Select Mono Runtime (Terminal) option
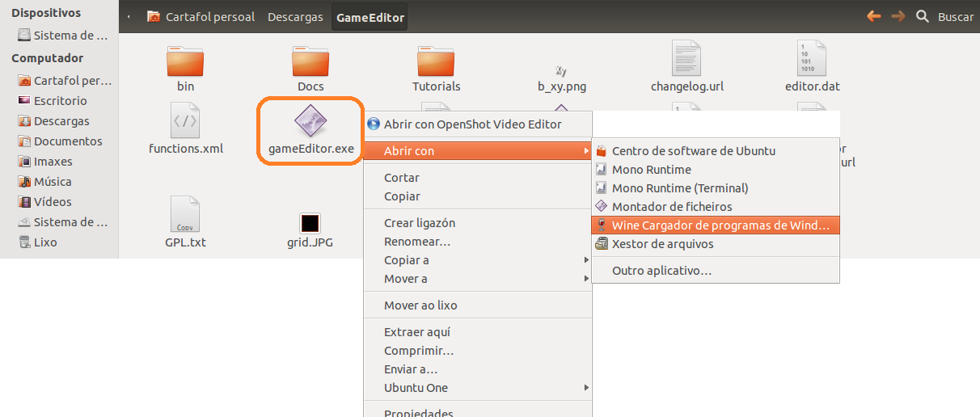This screenshot has width=980, height=417. 679,188
